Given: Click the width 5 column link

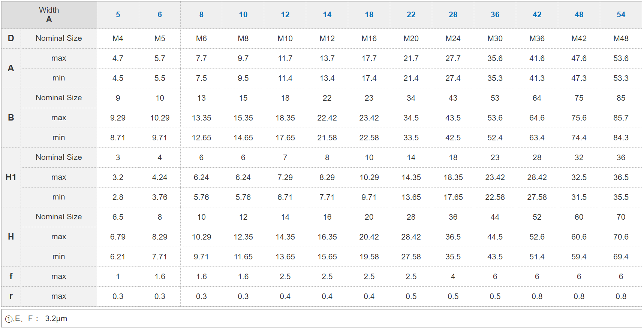Looking at the screenshot, I should (x=118, y=15).
